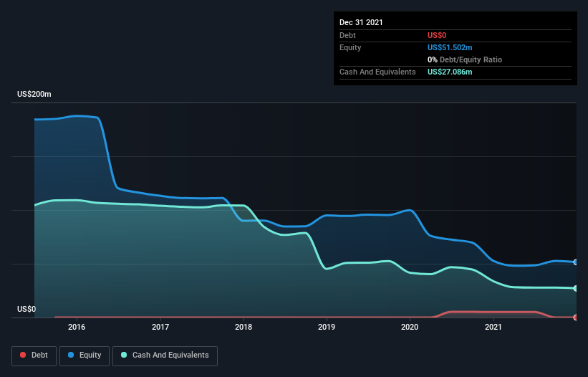Click the Dec 31 2021 tooltip date
This screenshot has height=377, width=588.
coord(361,22)
